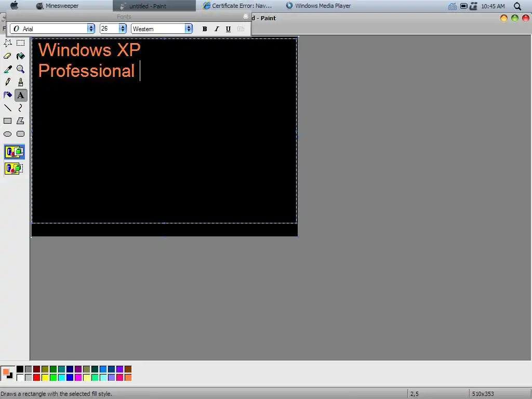Select the Text tool
Screen dimensions: 532x399
21,96
